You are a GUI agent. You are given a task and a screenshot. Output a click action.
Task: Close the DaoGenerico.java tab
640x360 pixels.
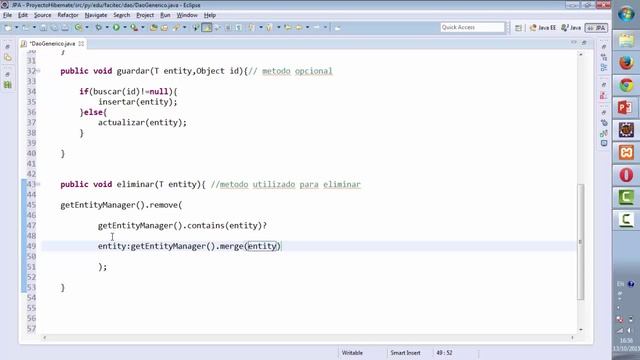[81, 43]
